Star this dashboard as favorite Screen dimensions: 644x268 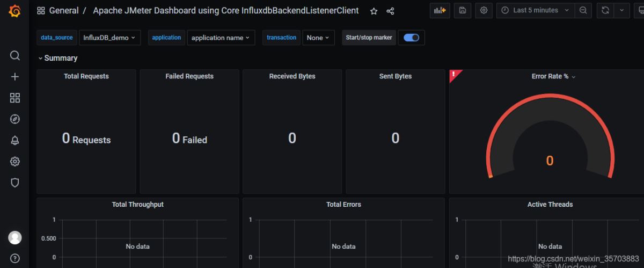[374, 11]
